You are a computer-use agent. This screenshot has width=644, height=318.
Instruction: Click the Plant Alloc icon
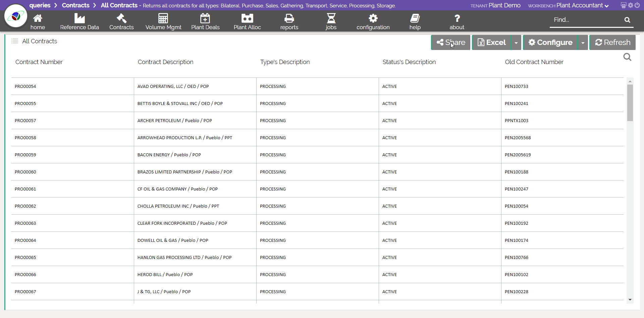pos(247,18)
